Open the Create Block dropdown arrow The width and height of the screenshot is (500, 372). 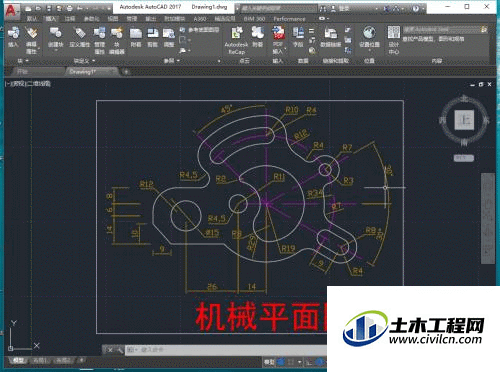tap(56, 50)
